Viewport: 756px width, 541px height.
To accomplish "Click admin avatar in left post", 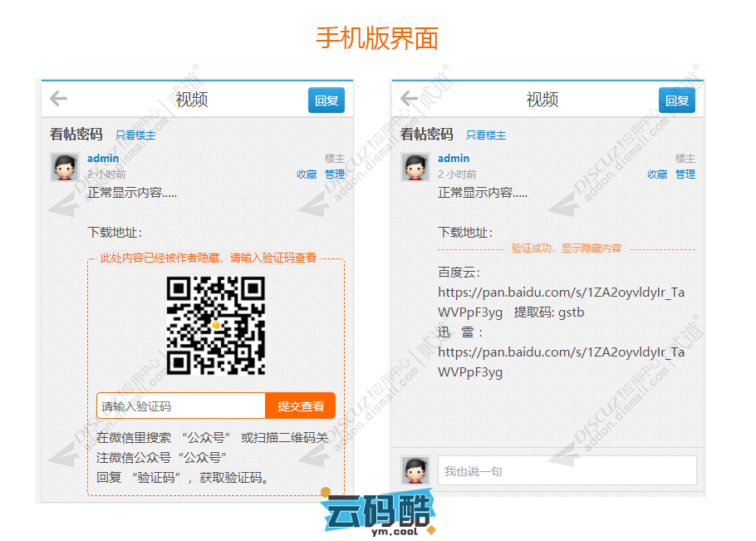I will pos(65,167).
